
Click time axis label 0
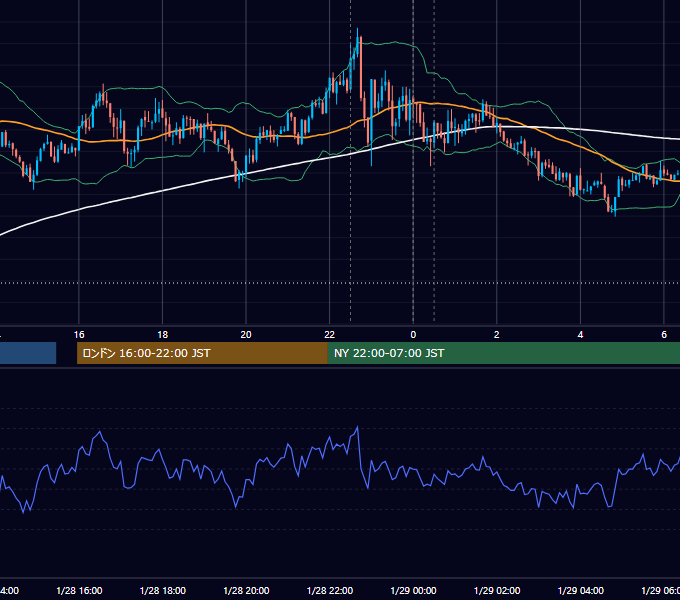click(413, 335)
